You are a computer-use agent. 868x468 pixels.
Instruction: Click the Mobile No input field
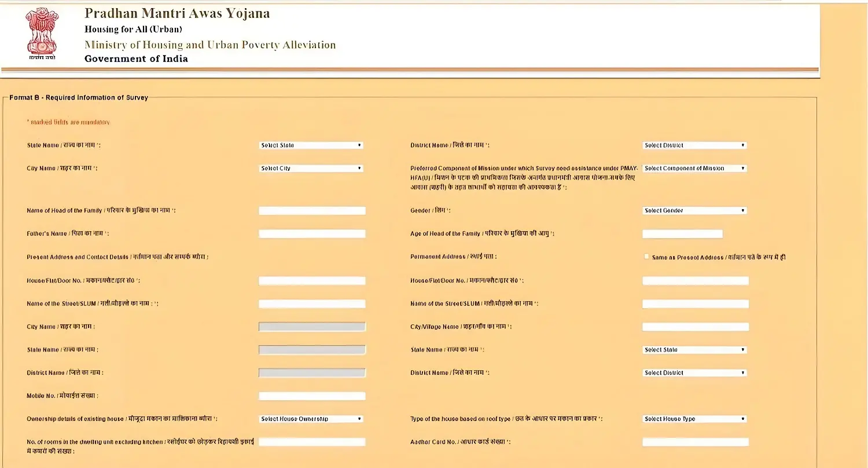[311, 396]
